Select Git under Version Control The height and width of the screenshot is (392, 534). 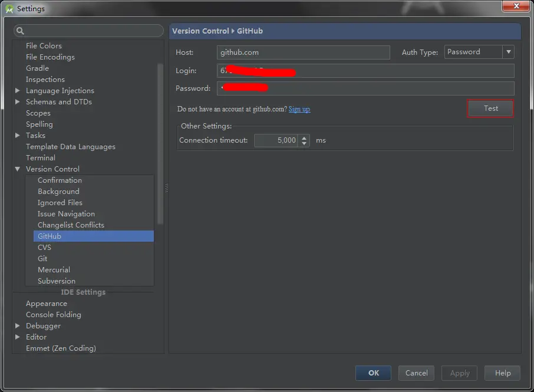[x=42, y=259]
